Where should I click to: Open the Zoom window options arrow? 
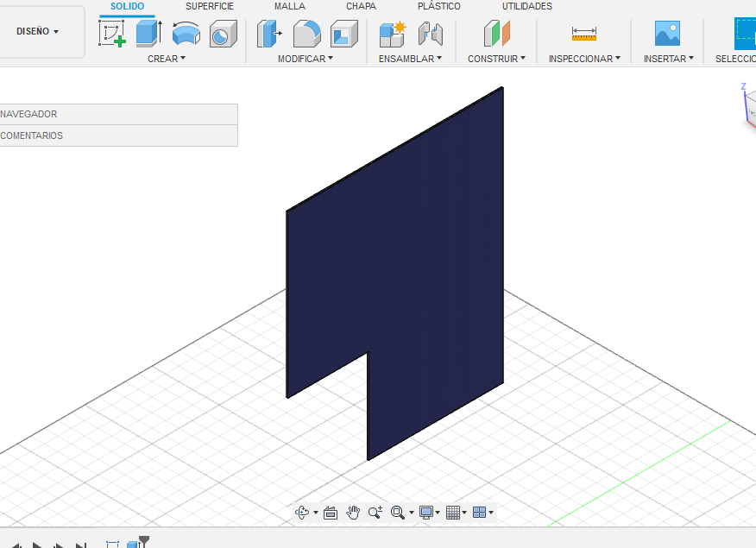pyautogui.click(x=412, y=513)
